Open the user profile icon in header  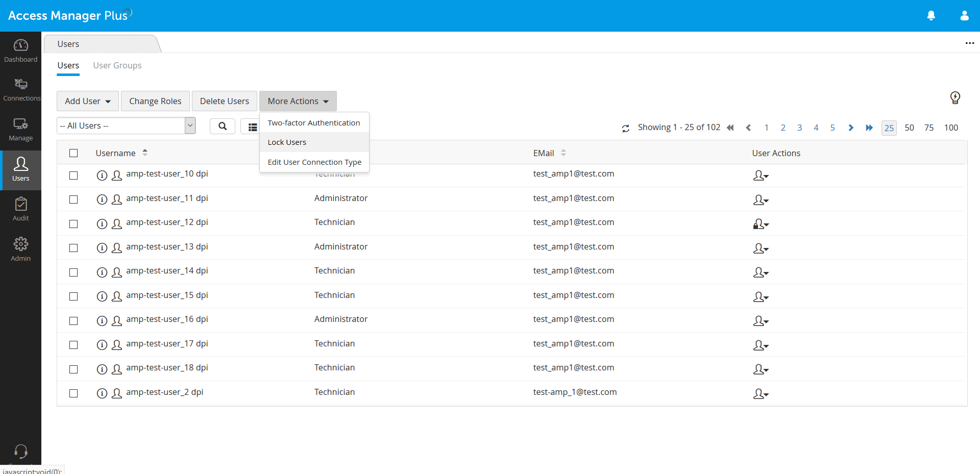pos(964,16)
